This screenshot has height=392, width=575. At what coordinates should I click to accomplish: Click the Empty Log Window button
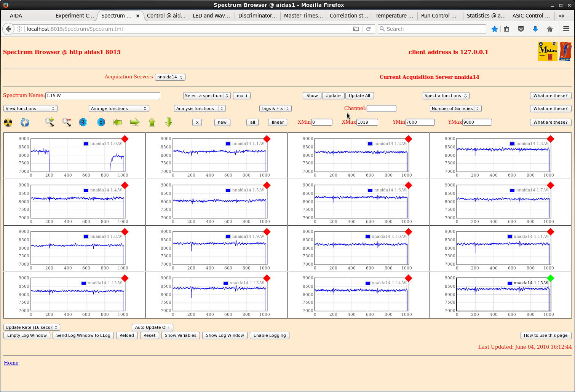click(27, 335)
